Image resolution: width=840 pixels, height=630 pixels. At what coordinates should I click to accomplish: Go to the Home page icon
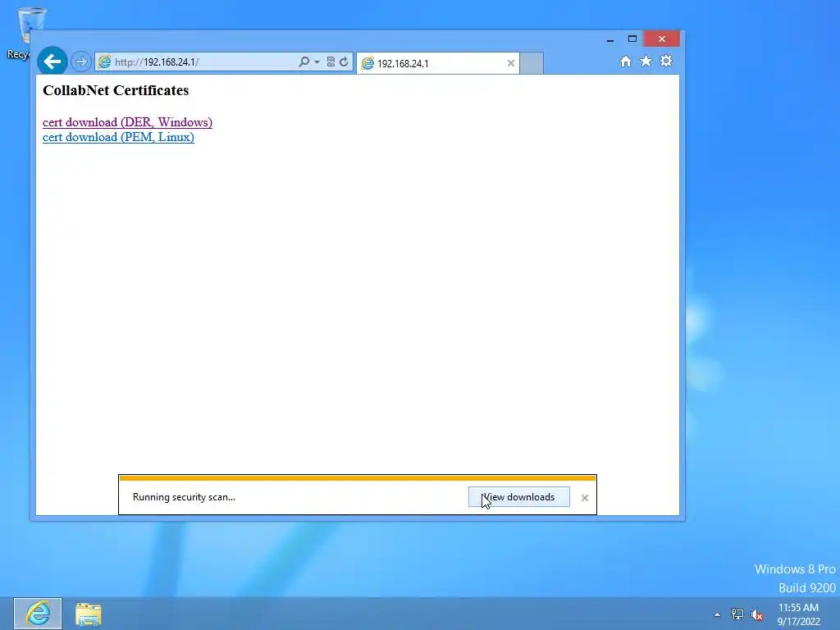(626, 61)
